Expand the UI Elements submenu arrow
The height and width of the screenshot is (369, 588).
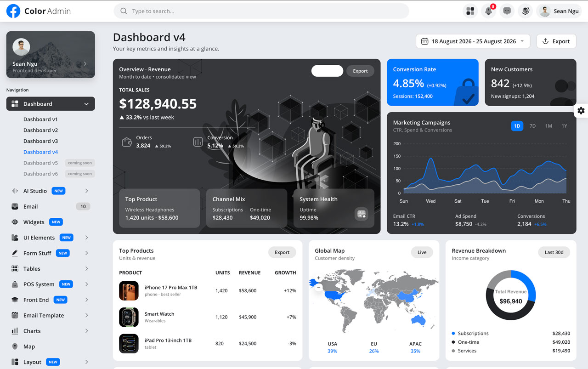pyautogui.click(x=86, y=238)
